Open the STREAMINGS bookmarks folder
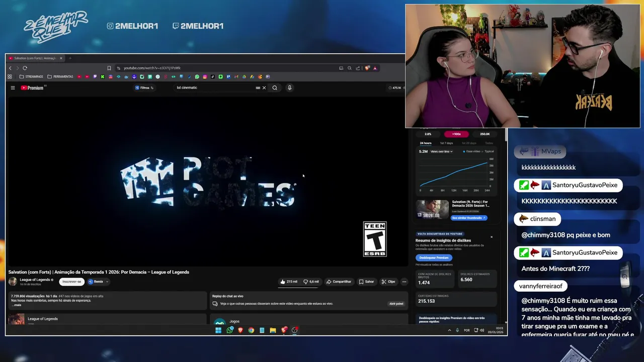The height and width of the screenshot is (362, 644). (x=31, y=76)
